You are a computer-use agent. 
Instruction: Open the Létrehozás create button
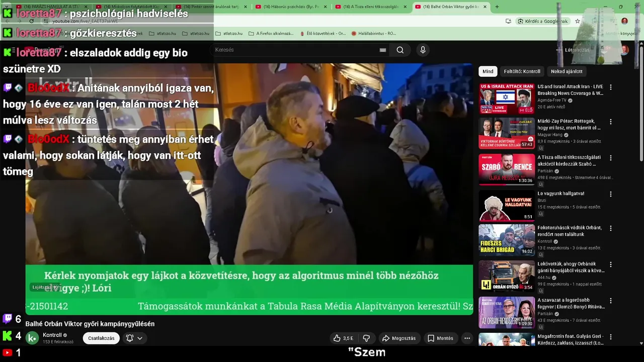tap(573, 50)
